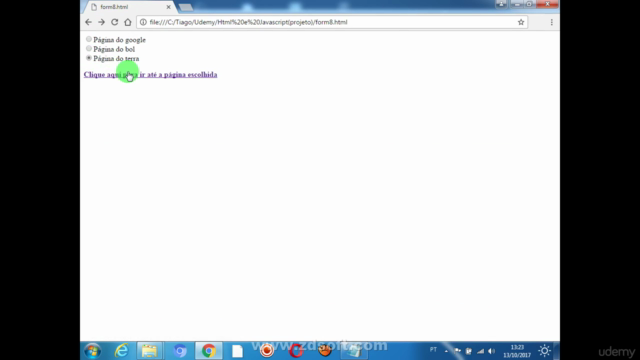
Task: Click the Chrome user profile button
Action: [x=501, y=4]
